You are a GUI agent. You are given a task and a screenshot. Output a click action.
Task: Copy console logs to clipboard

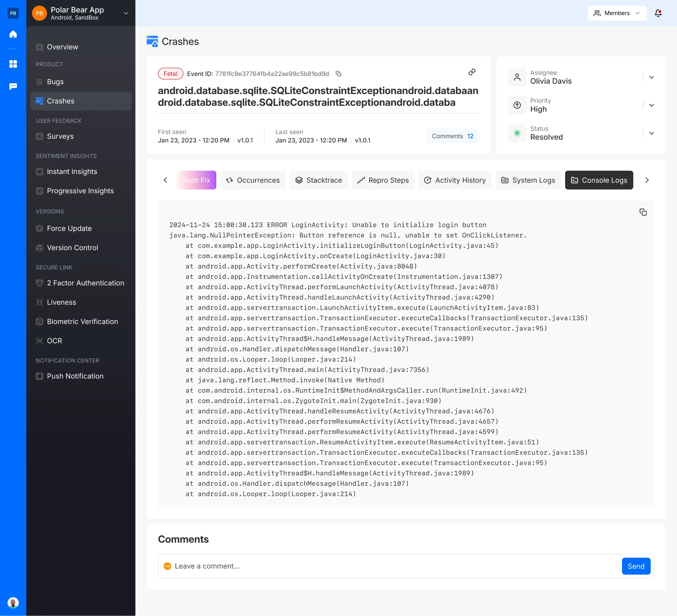[x=643, y=212]
